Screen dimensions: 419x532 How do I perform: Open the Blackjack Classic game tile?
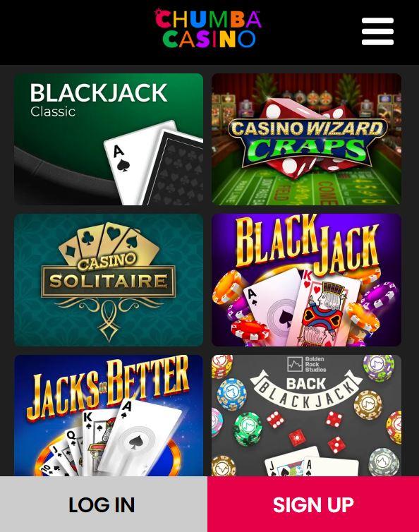coord(109,139)
